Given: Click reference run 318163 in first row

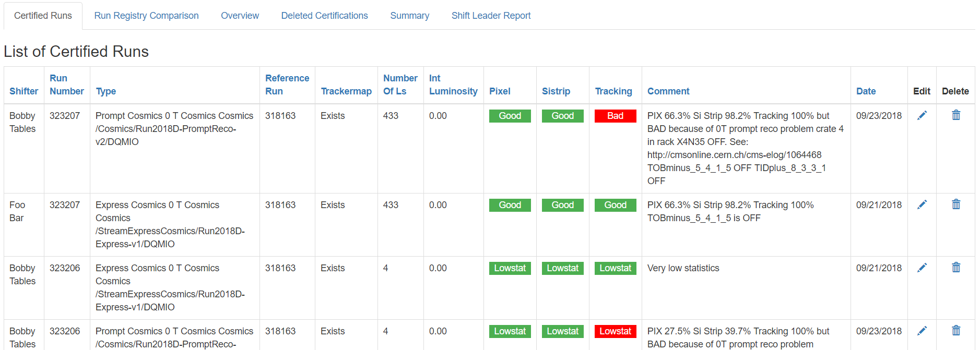Looking at the screenshot, I should 280,116.
